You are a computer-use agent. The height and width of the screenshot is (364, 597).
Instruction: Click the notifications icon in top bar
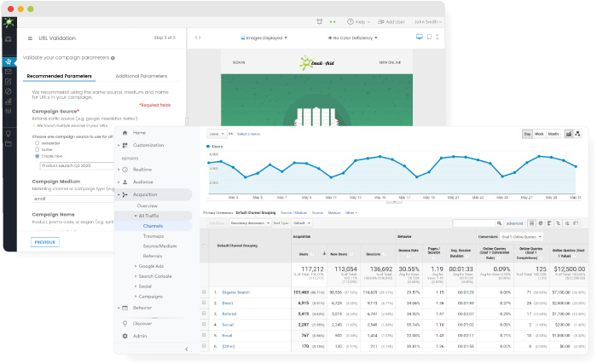coord(320,21)
